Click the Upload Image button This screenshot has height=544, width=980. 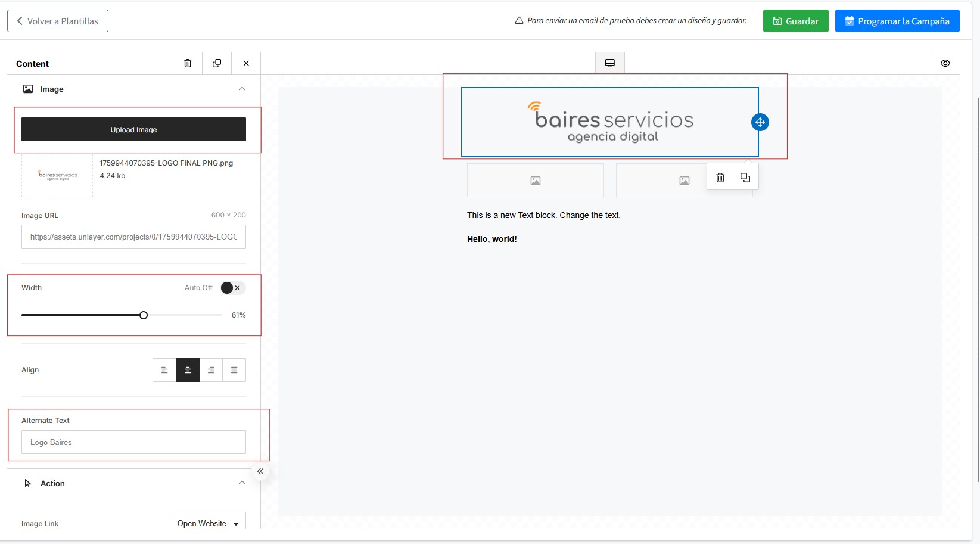[133, 129]
